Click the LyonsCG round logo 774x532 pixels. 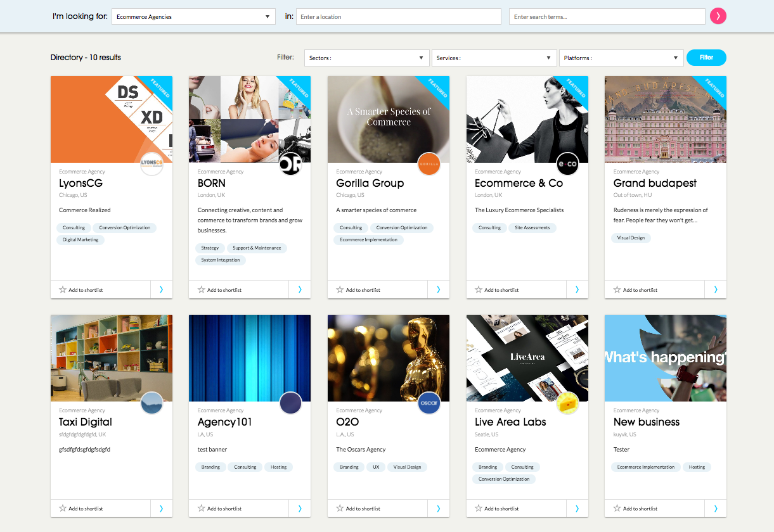click(x=152, y=164)
